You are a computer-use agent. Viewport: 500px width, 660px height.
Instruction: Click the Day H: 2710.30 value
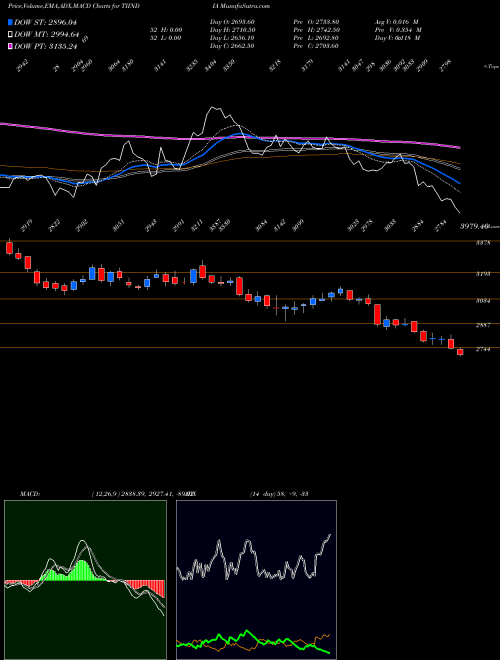pos(232,30)
